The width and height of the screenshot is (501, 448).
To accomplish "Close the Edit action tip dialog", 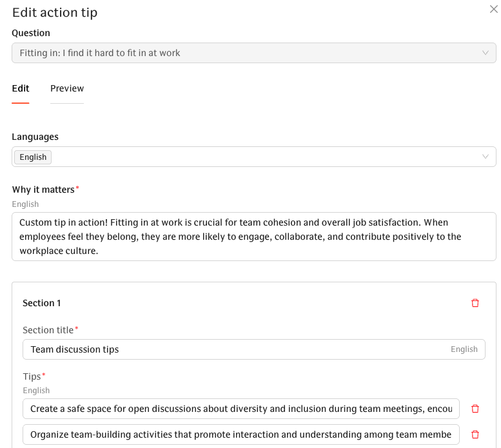I will tap(493, 9).
